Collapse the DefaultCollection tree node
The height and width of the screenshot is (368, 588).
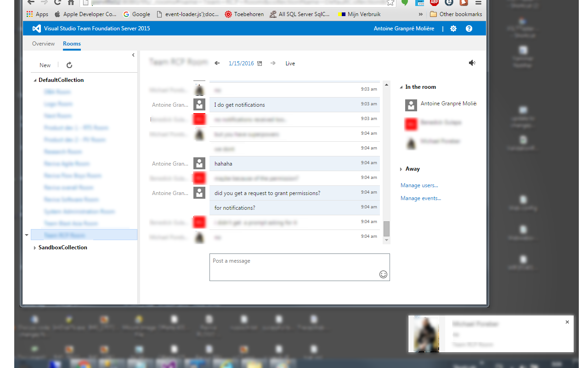[35, 80]
